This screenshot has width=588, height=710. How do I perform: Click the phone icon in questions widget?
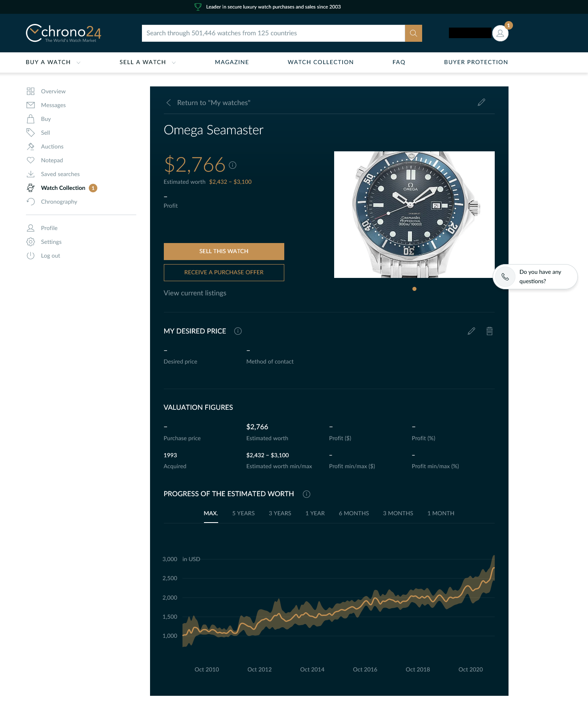(505, 277)
